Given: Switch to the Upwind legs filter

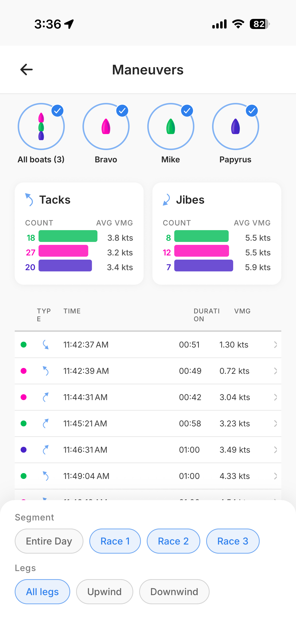Looking at the screenshot, I should coord(104,592).
